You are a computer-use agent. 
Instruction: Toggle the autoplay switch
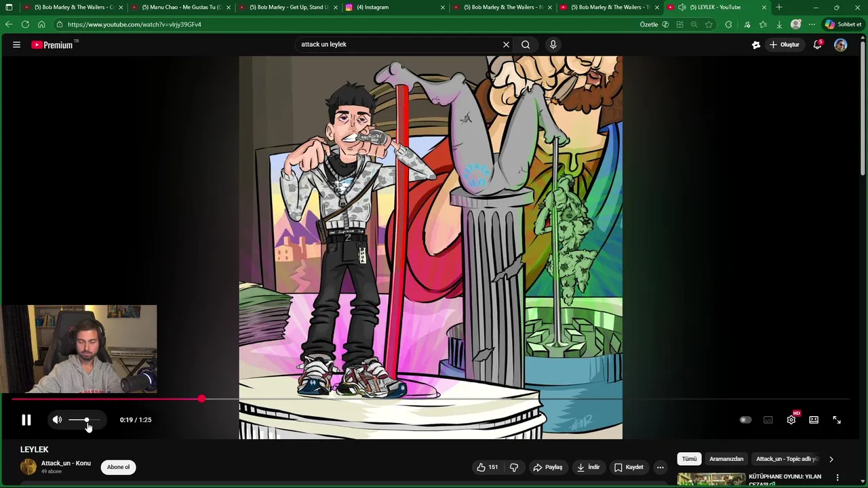point(745,420)
